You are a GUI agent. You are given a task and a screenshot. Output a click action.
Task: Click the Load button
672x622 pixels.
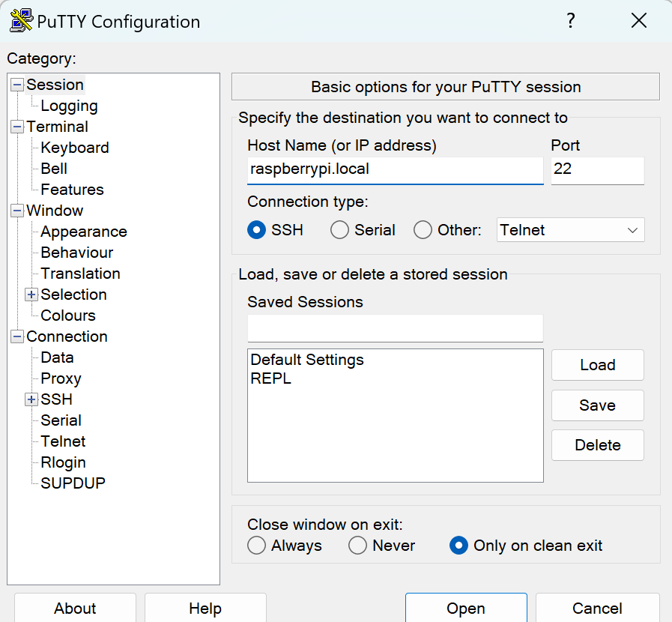pyautogui.click(x=597, y=365)
